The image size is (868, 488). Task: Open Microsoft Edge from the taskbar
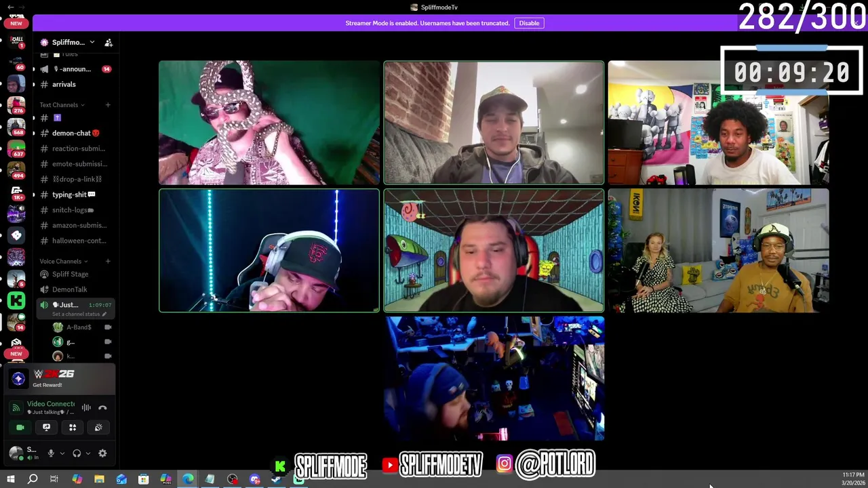[188, 479]
